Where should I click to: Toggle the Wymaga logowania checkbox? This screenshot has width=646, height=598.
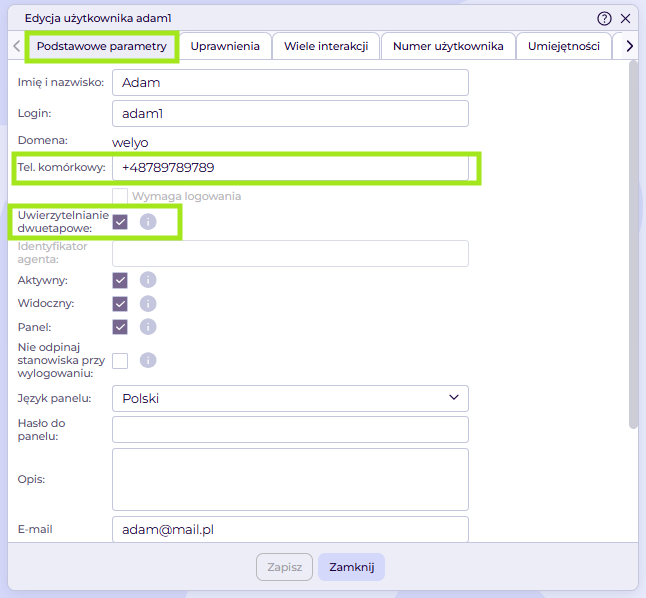[120, 196]
